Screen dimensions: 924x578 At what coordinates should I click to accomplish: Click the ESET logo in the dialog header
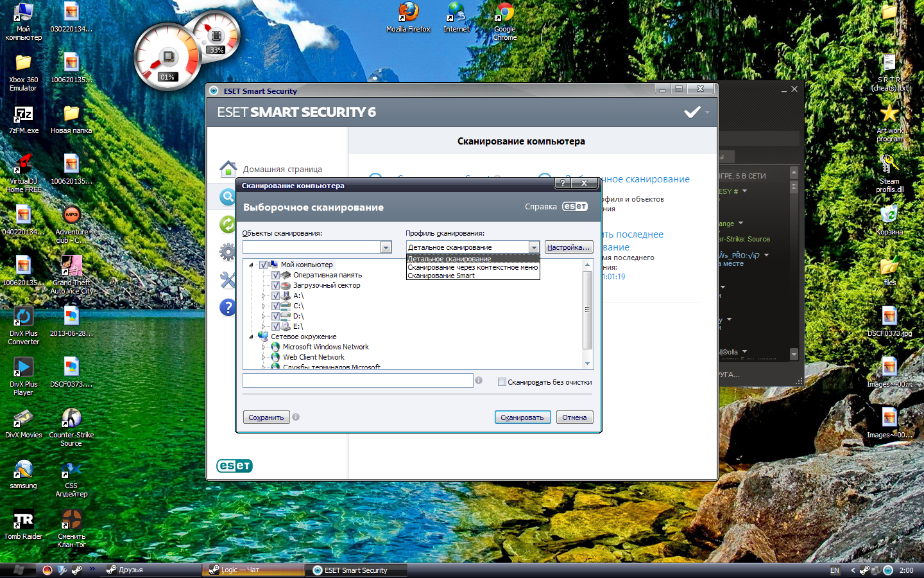575,207
